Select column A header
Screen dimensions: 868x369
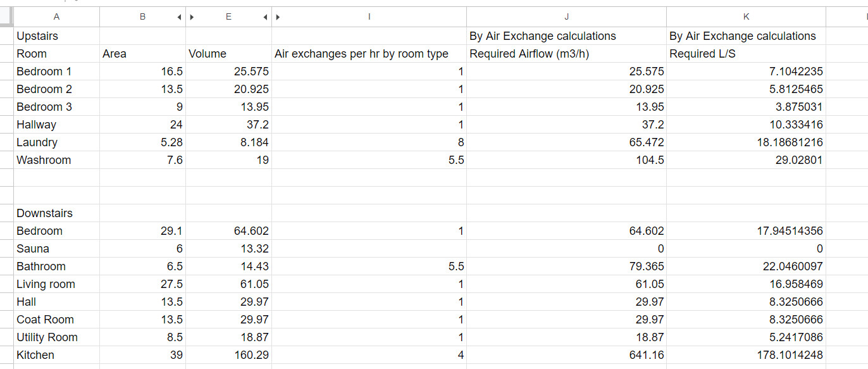(x=57, y=17)
